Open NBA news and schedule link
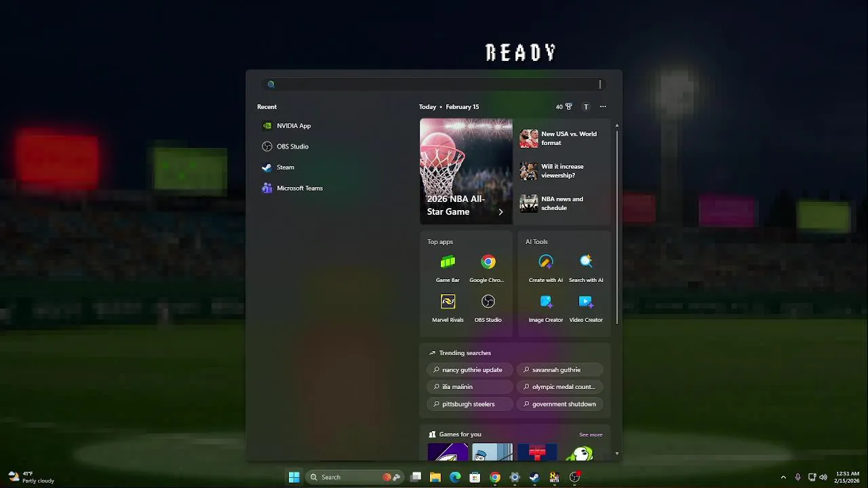This screenshot has width=868, height=488. tap(561, 203)
